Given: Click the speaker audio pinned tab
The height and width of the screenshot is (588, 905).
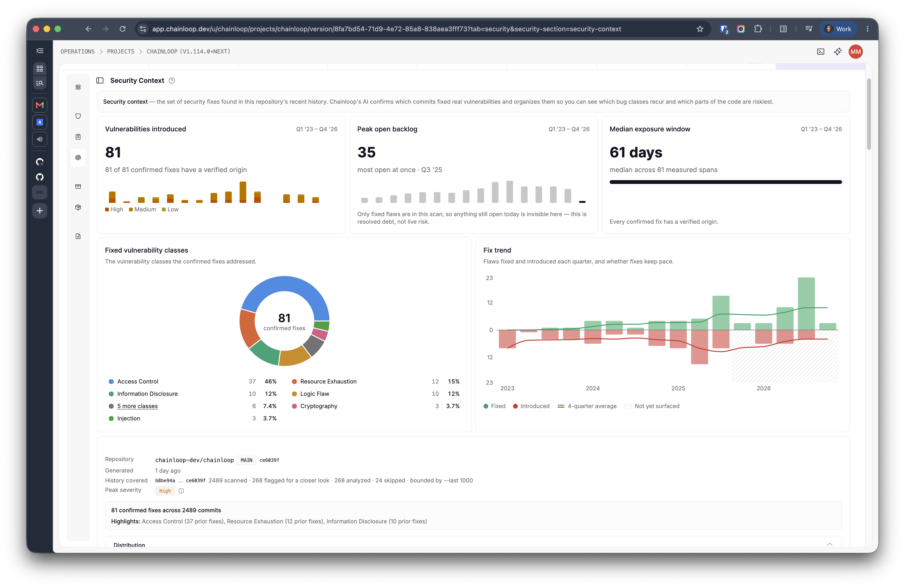Looking at the screenshot, I should point(40,139).
